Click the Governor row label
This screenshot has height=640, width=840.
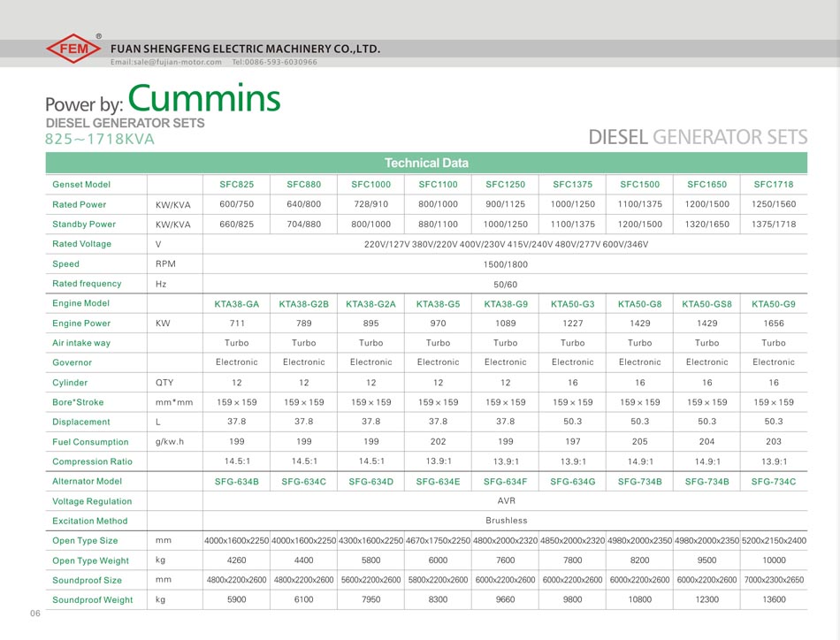click(x=73, y=362)
